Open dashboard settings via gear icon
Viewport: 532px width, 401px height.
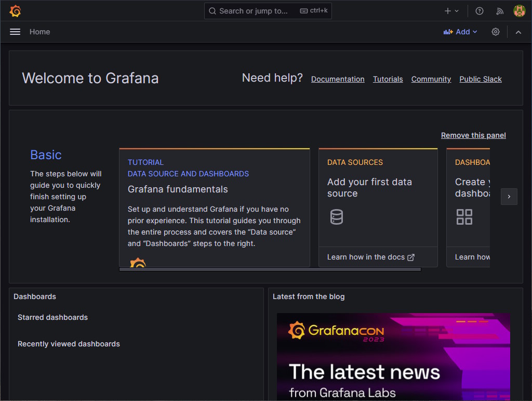click(495, 32)
